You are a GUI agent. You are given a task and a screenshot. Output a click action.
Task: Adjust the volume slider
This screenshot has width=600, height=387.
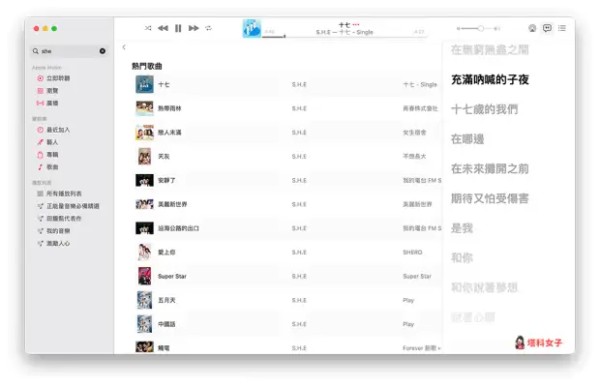[x=478, y=28]
